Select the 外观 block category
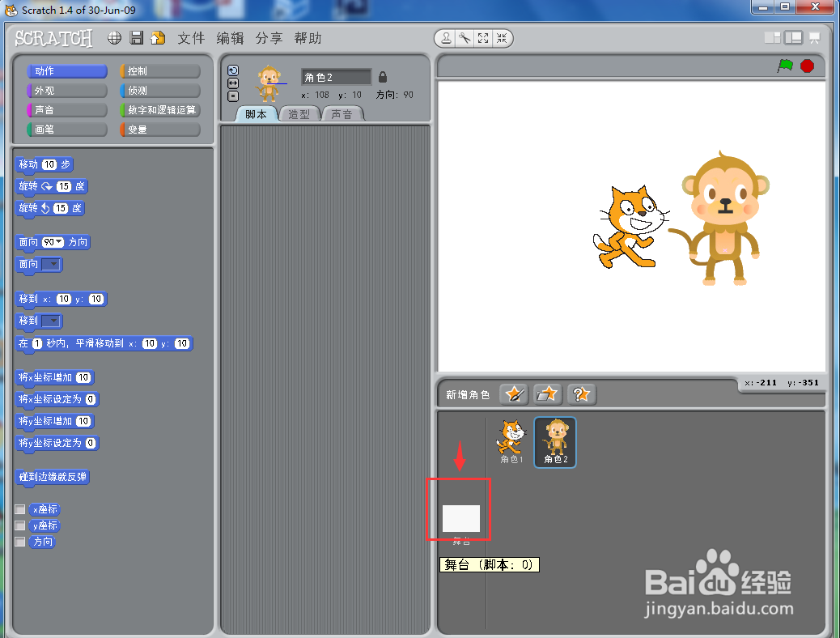This screenshot has height=638, width=840. (67, 91)
